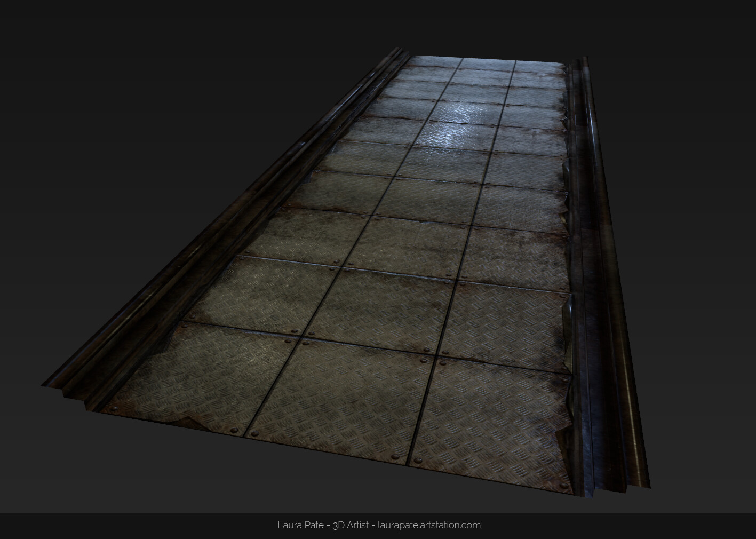This screenshot has width=756, height=539.
Task: Click the caption bar at the bottom
Action: pos(378,525)
